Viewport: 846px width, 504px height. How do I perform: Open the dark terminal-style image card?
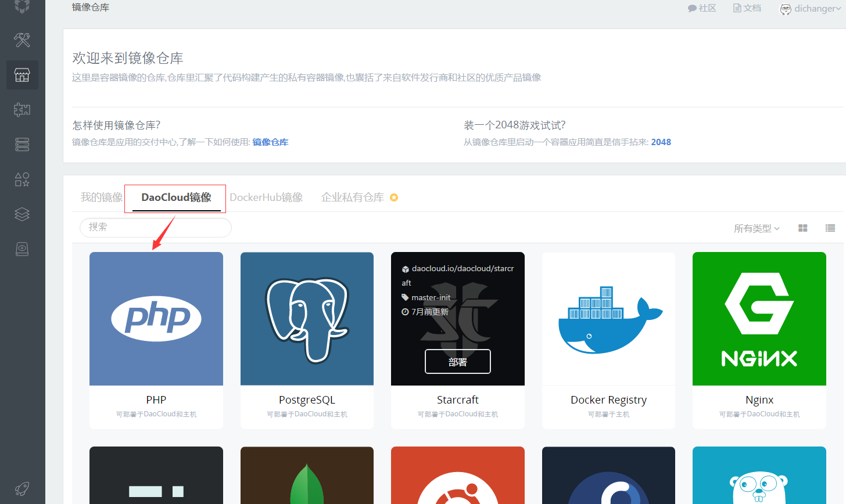click(156, 475)
